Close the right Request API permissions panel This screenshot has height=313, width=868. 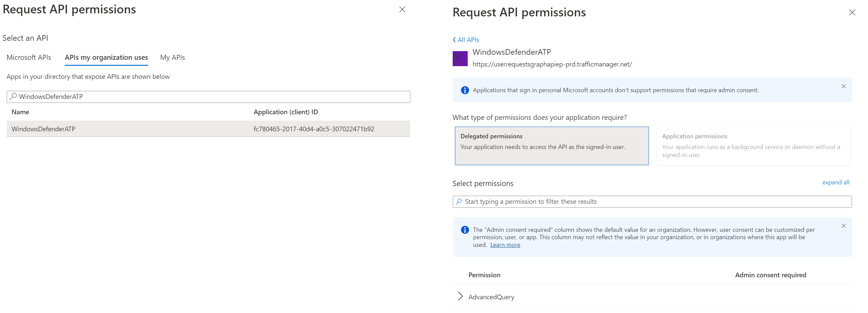coord(852,12)
